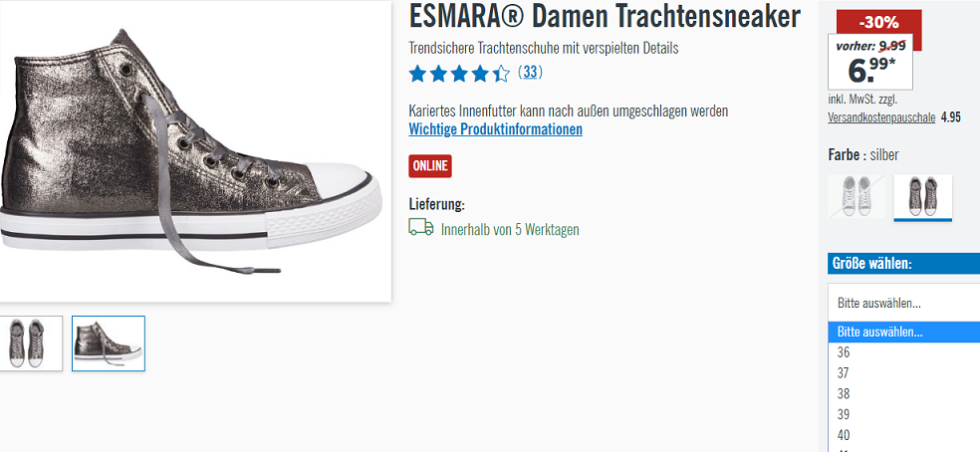Click the delivery truck icon
This screenshot has width=980, height=452.
point(421,228)
